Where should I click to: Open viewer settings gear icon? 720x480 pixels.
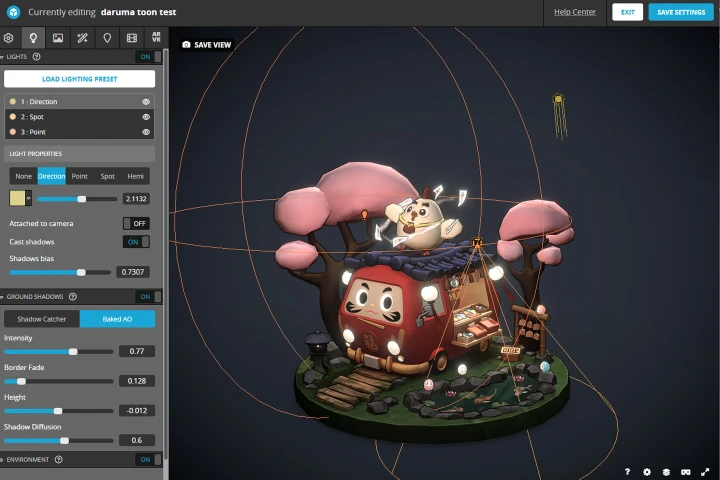point(647,472)
